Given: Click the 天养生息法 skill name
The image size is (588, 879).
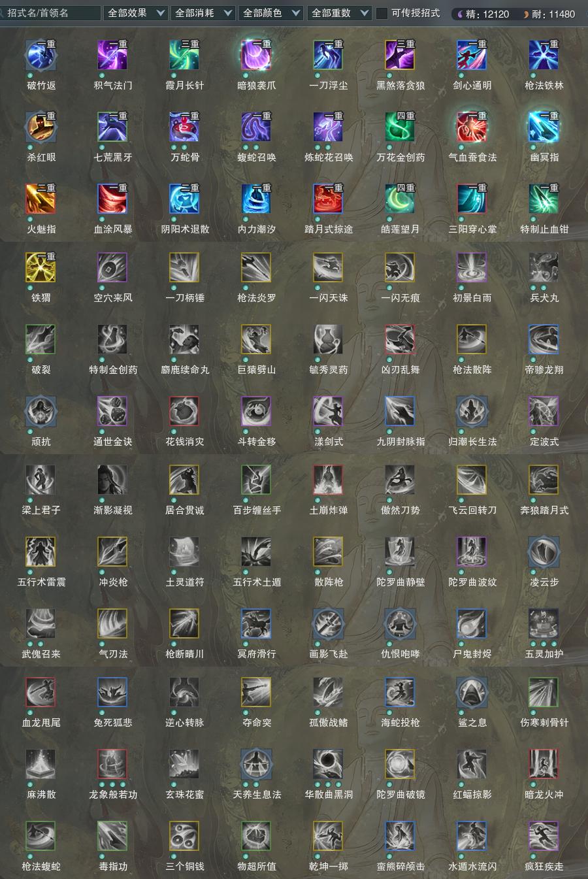Looking at the screenshot, I should pos(256,795).
